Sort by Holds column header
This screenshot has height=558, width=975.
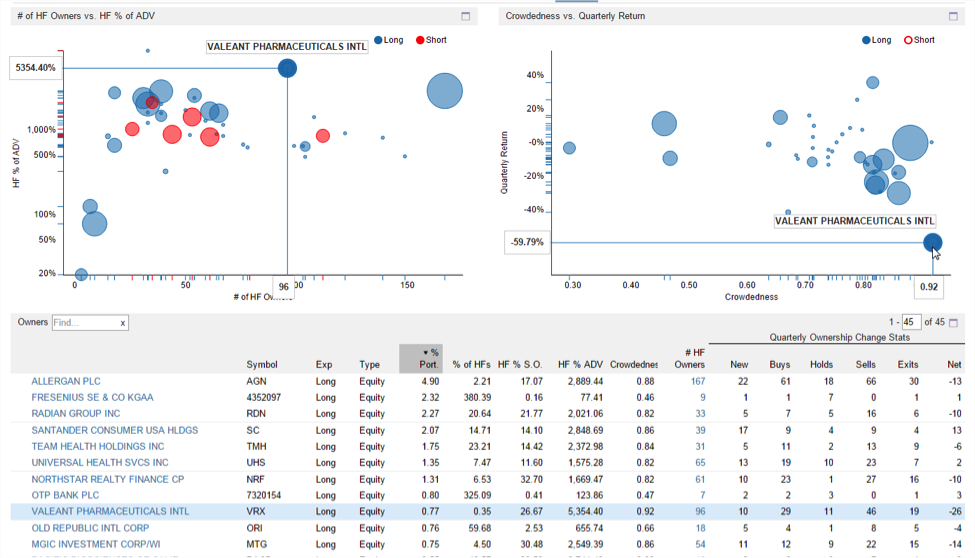[x=821, y=365]
